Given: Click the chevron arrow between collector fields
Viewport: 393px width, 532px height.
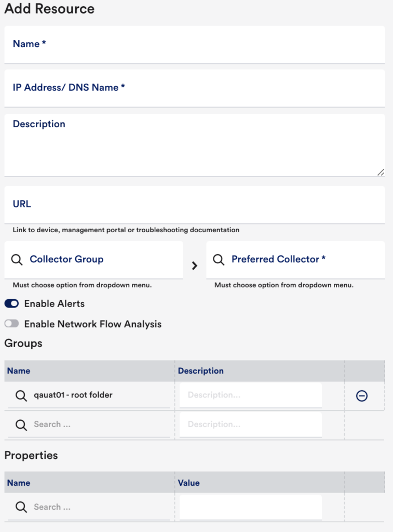Looking at the screenshot, I should coord(194,265).
